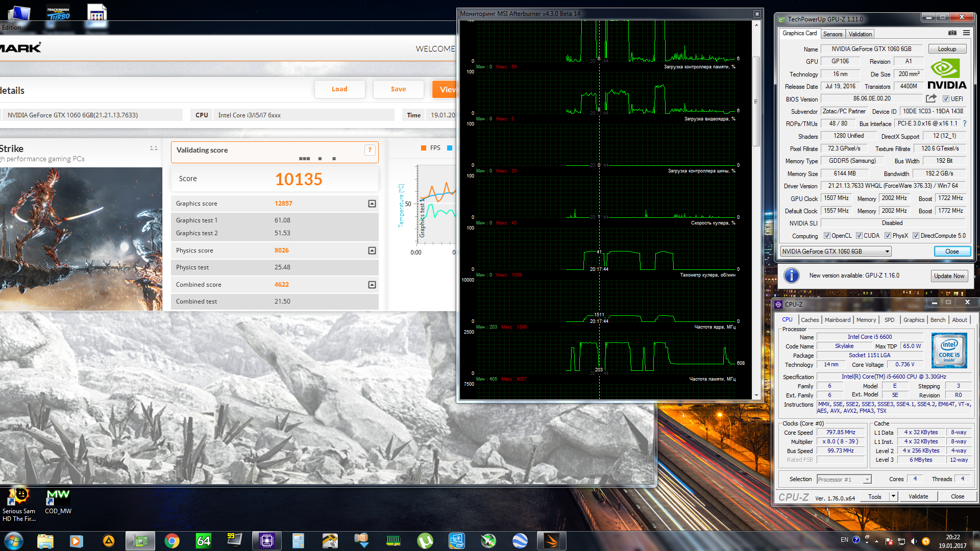The image size is (980, 551).
Task: Open the green RAM module taskbar icon
Action: pos(394,541)
